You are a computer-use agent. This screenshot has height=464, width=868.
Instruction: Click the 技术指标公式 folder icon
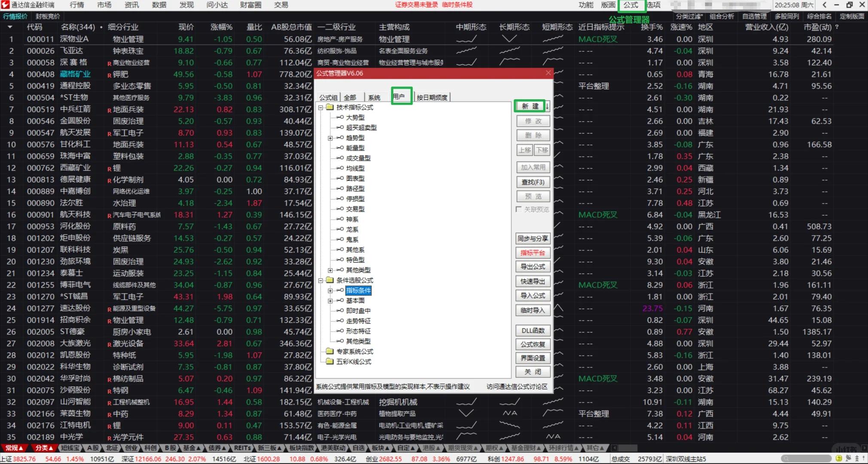(x=330, y=107)
